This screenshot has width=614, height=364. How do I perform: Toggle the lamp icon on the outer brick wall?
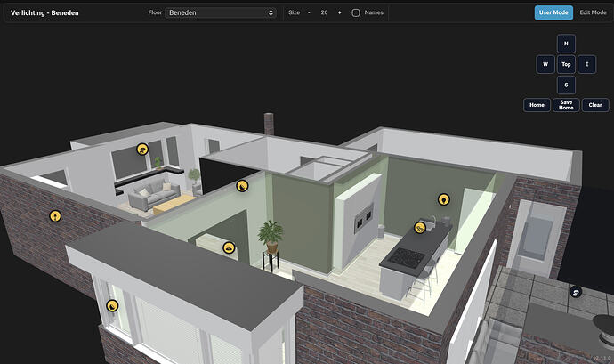55,216
